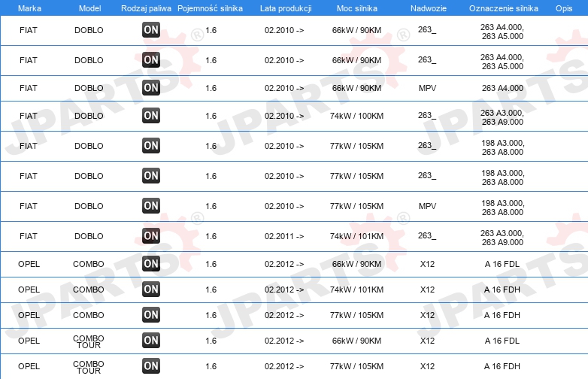The width and height of the screenshot is (588, 379).
Task: Click the Oznaczenie silnika column header
Action: tap(503, 8)
